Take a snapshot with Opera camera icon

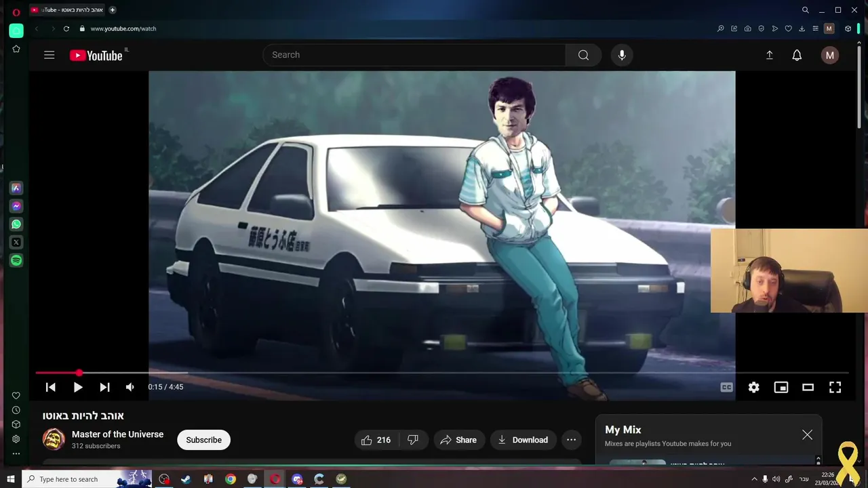tap(747, 28)
